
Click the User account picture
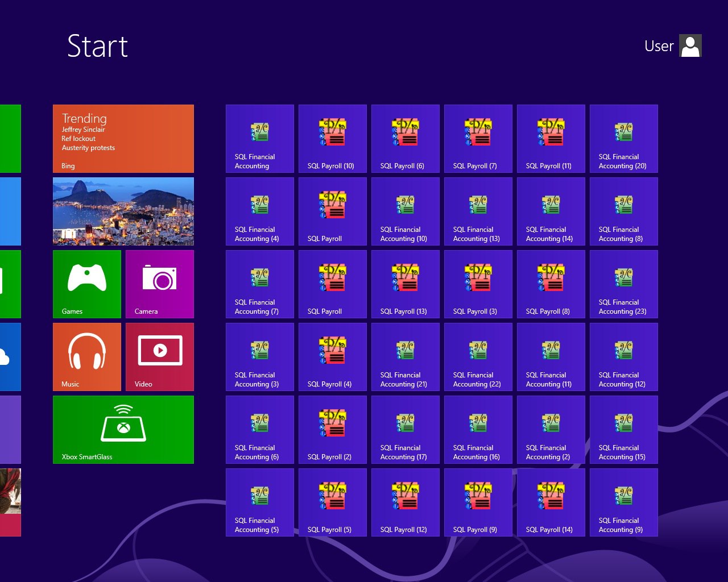690,45
